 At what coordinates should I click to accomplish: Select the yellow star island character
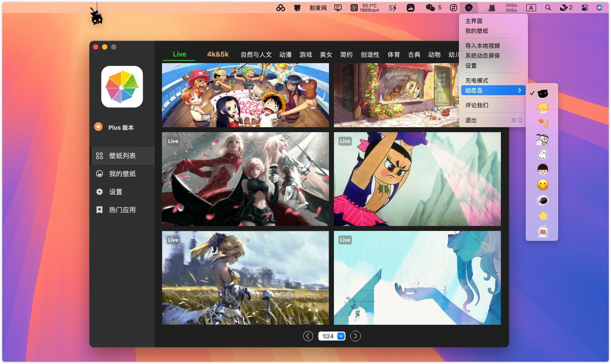point(542,216)
